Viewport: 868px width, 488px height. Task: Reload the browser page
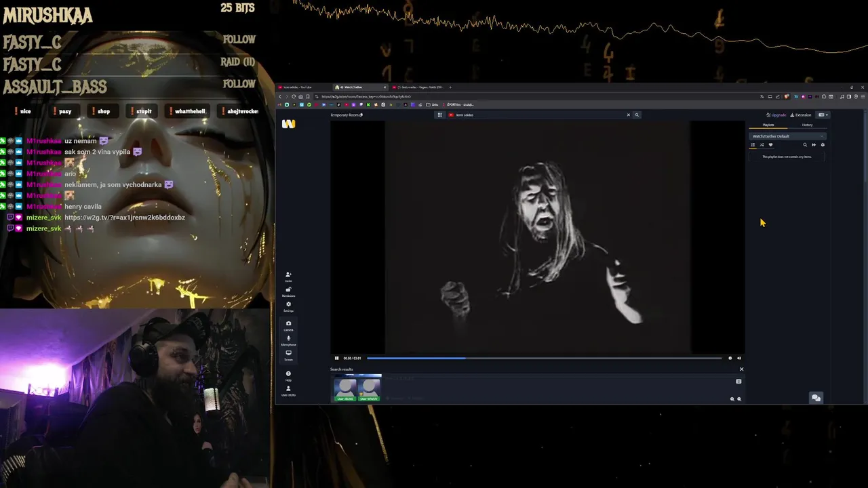(294, 96)
